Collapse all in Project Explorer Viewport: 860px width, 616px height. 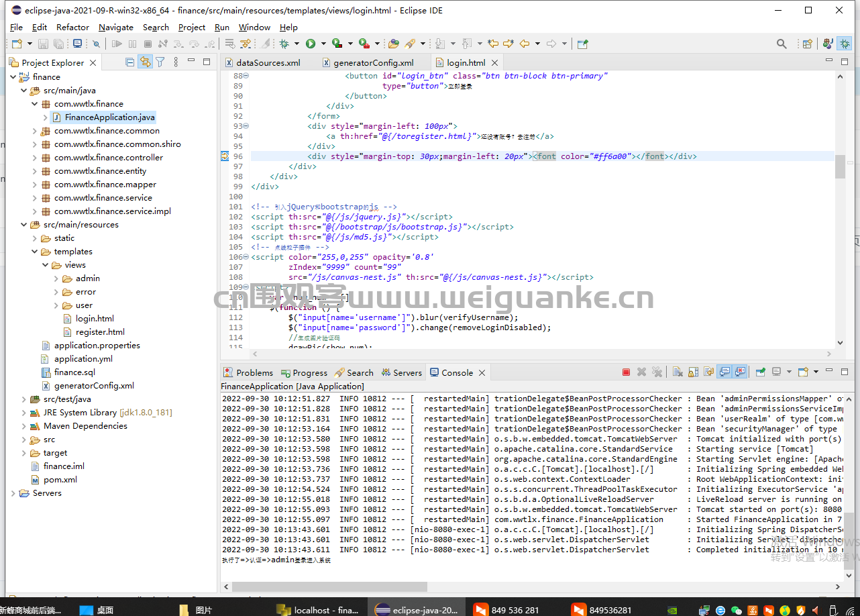pyautogui.click(x=130, y=62)
